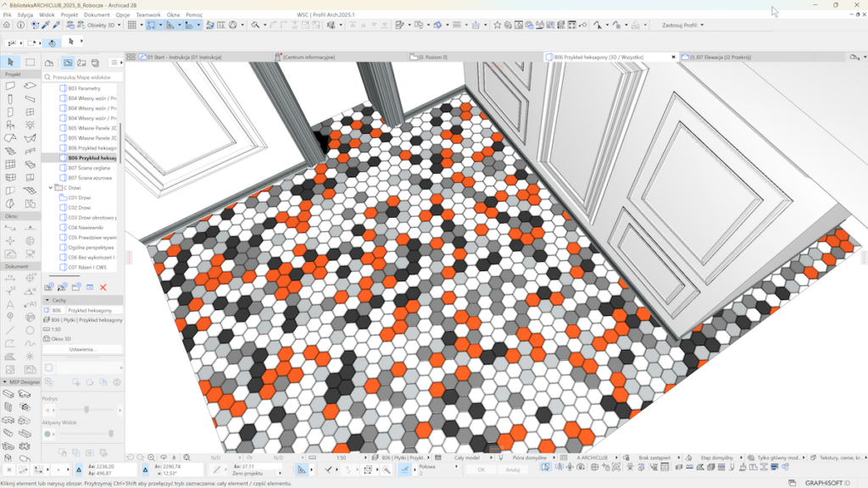Select the Lamp tool
868x488 pixels.
30,125
